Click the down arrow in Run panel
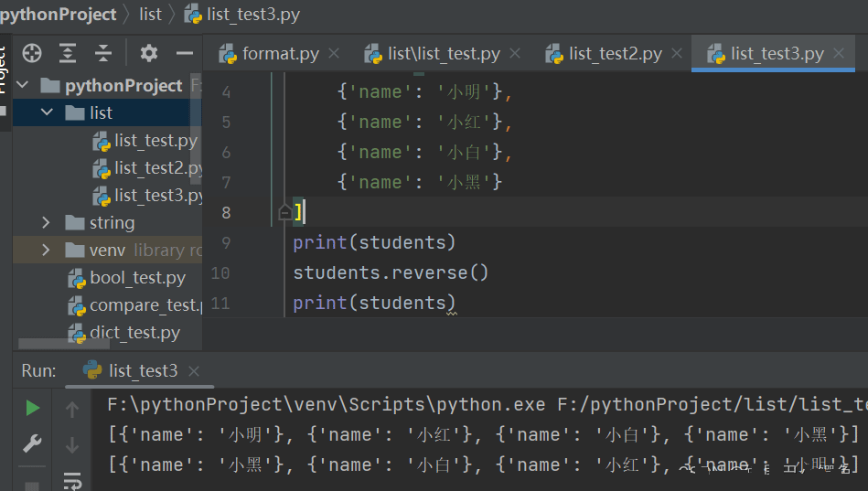Viewport: 868px width, 491px height. tap(72, 445)
